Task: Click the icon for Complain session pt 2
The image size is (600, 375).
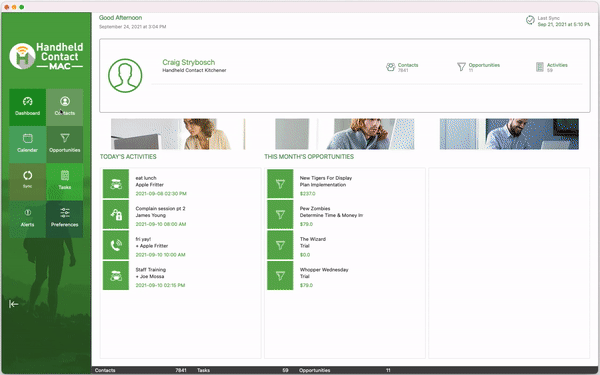Action: click(116, 214)
